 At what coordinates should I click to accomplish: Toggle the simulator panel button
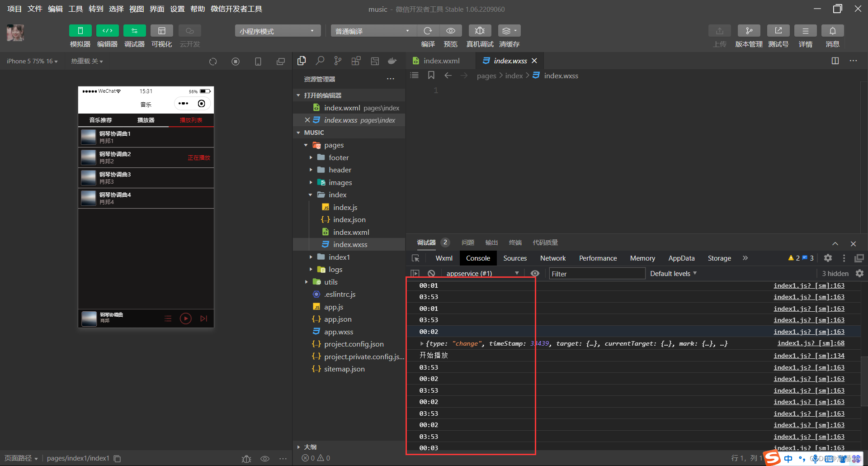80,31
